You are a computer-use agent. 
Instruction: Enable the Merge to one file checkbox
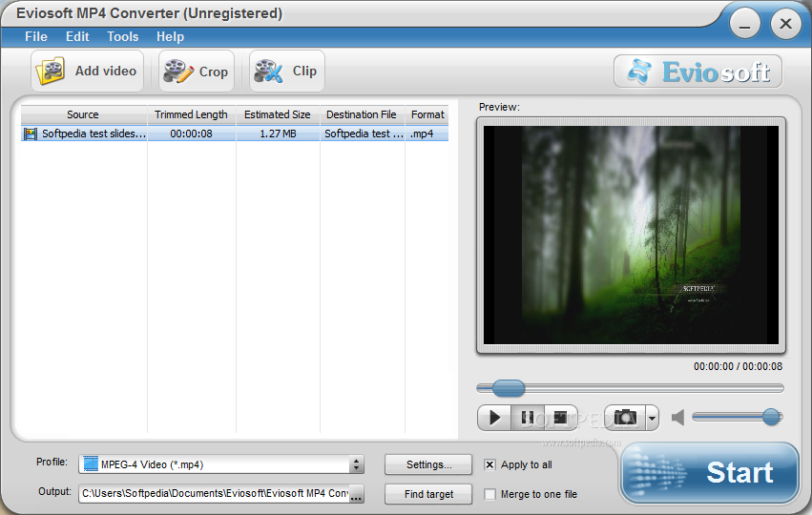click(489, 494)
